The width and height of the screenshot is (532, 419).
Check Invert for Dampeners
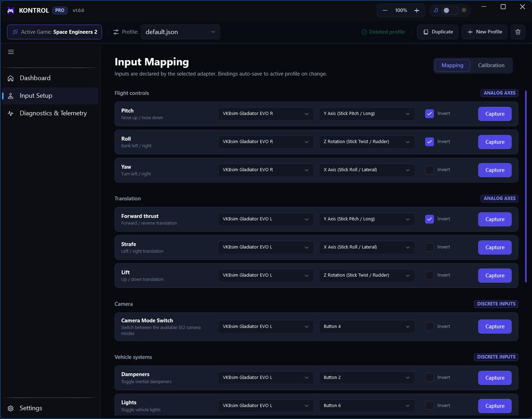[x=430, y=377]
